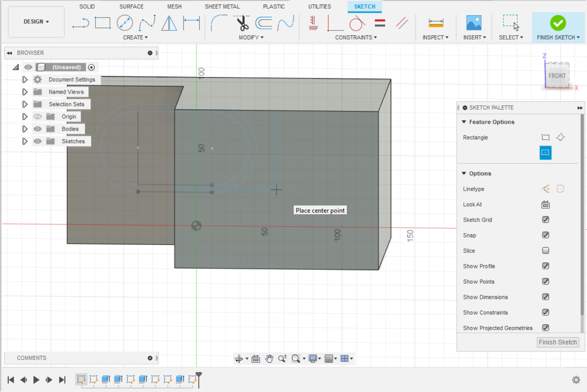This screenshot has width=587, height=392.
Task: Select the Fillet tool in Modify
Action: tap(218, 23)
